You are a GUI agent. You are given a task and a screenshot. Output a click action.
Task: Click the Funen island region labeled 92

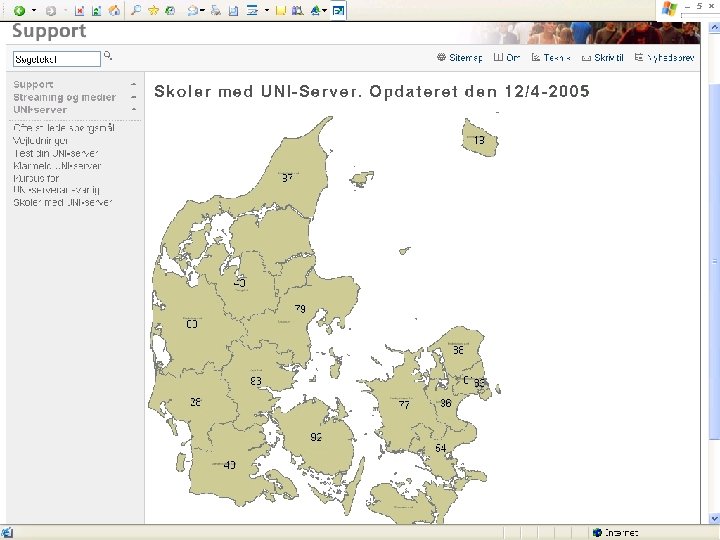(x=316, y=437)
